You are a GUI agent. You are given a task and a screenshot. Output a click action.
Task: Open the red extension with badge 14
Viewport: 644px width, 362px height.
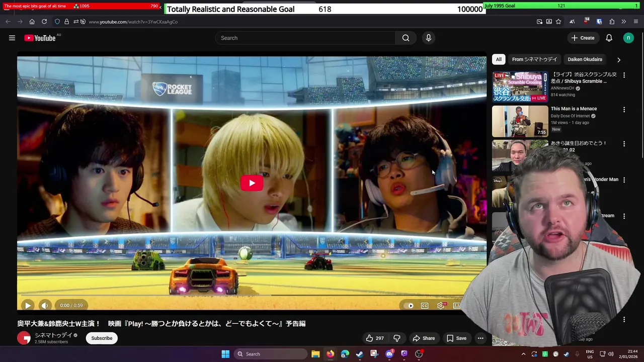586,21
